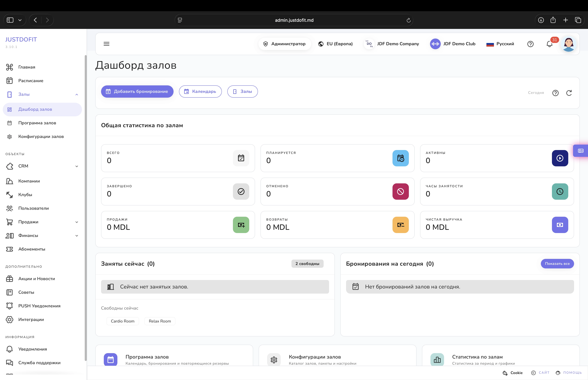Collapse the Залы sidebar section
This screenshot has height=380, width=588.
(77, 95)
